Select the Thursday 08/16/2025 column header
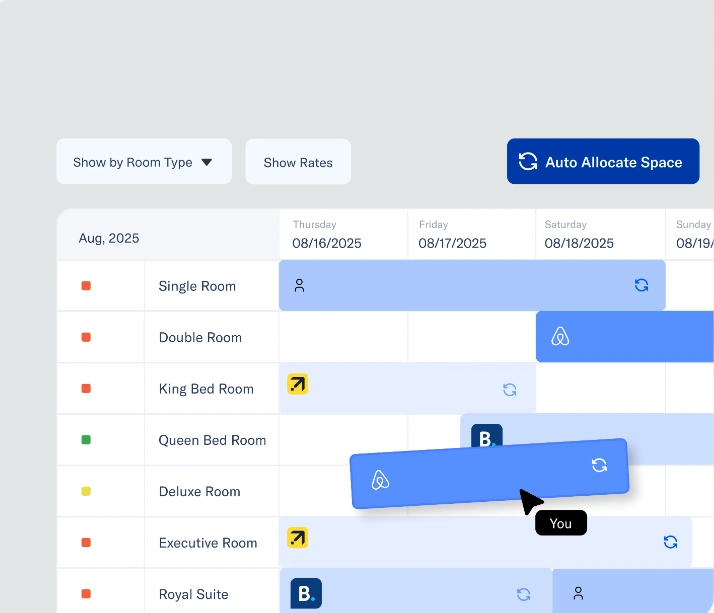714x613 pixels. [343, 235]
